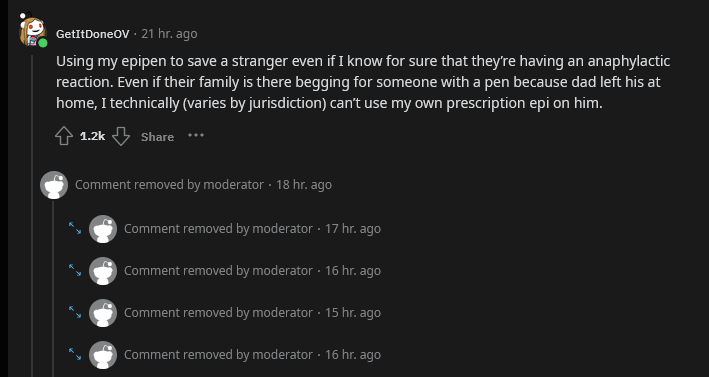Downvote the GetItDoneOV epipen comment
The width and height of the screenshot is (709, 377).
pyautogui.click(x=121, y=136)
